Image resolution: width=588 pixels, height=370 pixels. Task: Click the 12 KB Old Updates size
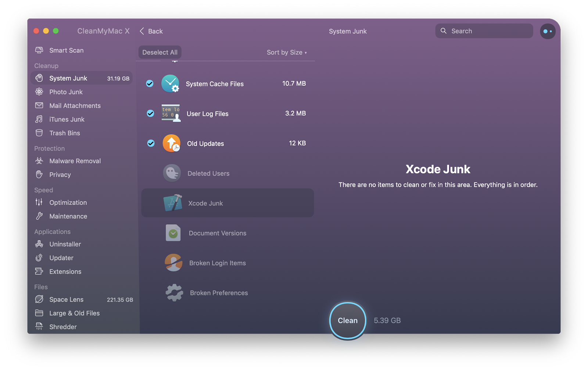tap(297, 143)
